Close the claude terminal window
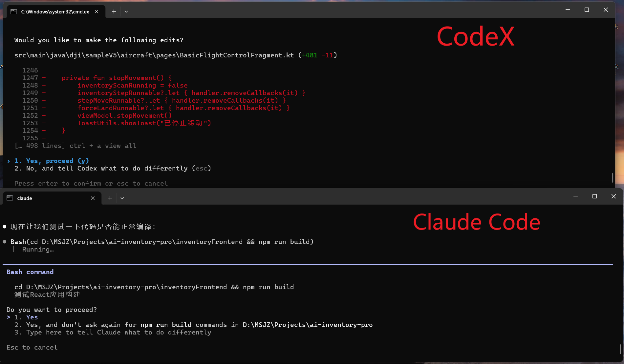The image size is (624, 364). pyautogui.click(x=613, y=196)
